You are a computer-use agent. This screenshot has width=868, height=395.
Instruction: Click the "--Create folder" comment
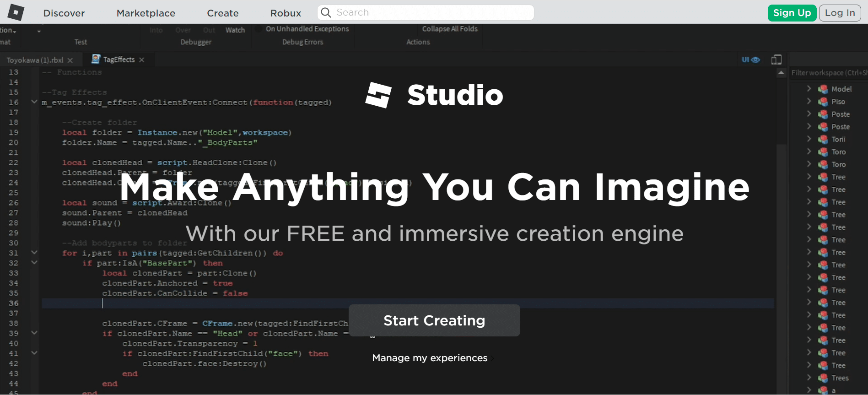tap(99, 122)
